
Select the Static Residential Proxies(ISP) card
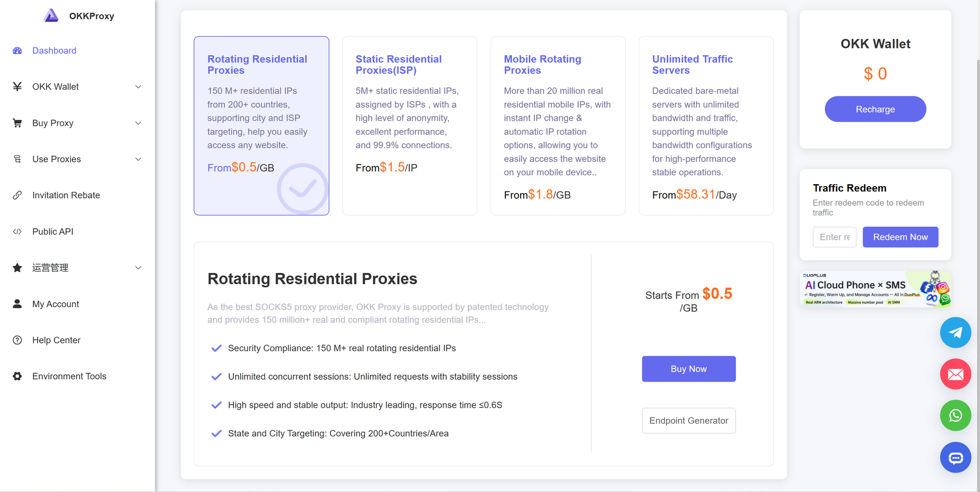[409, 126]
